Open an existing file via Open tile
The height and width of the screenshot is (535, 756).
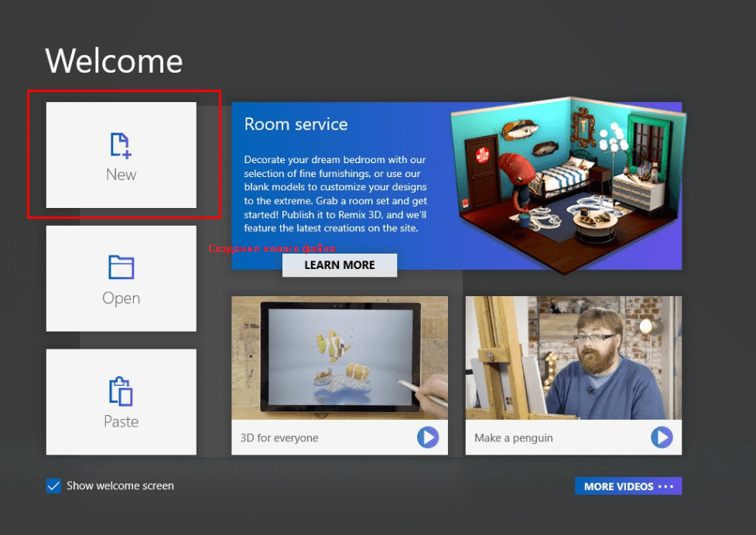[121, 278]
